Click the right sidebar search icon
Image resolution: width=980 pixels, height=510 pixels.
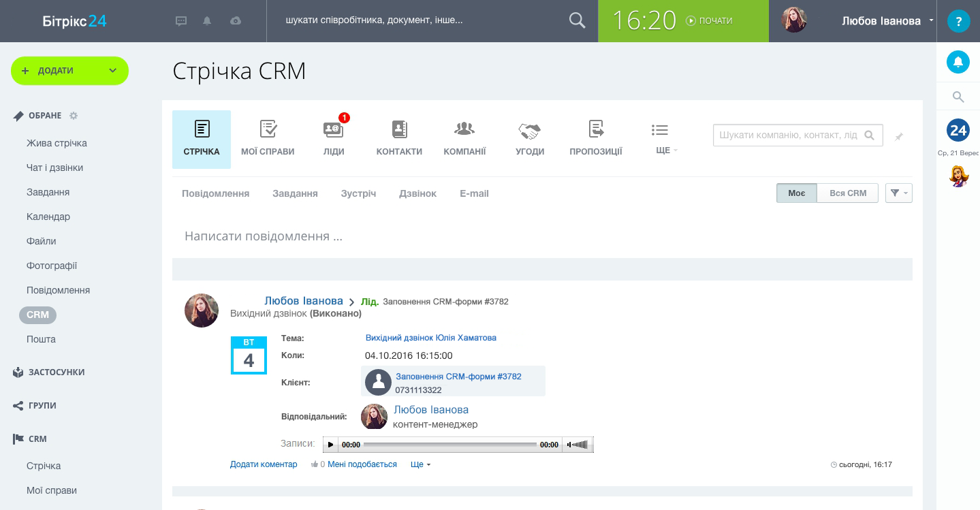click(958, 97)
